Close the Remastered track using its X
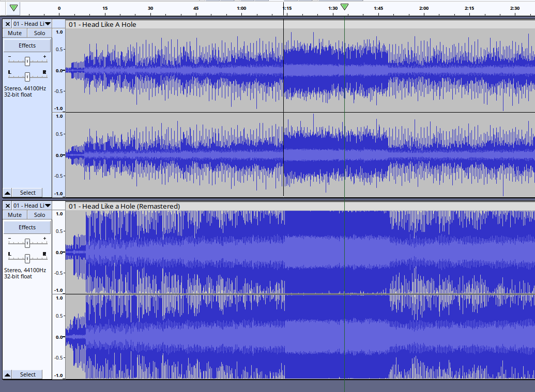This screenshot has height=392, width=535. 8,206
